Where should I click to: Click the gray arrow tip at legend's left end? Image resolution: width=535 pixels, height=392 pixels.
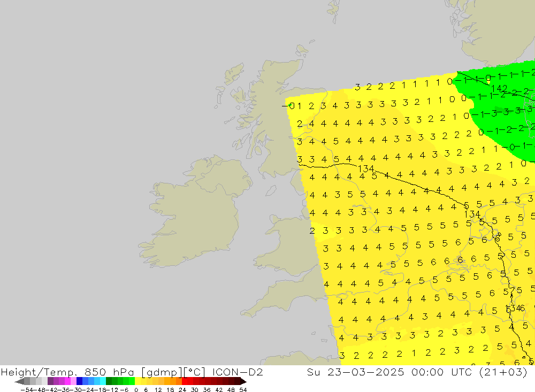[x=19, y=381]
